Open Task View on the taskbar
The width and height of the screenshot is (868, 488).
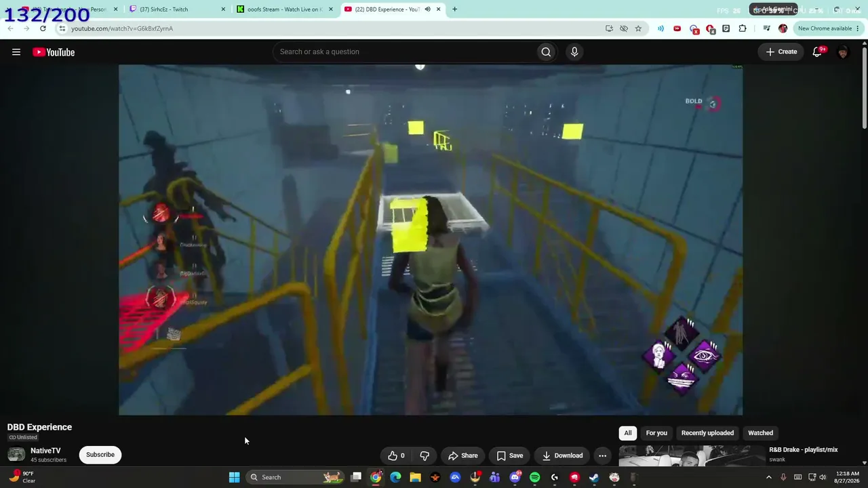coord(356,477)
